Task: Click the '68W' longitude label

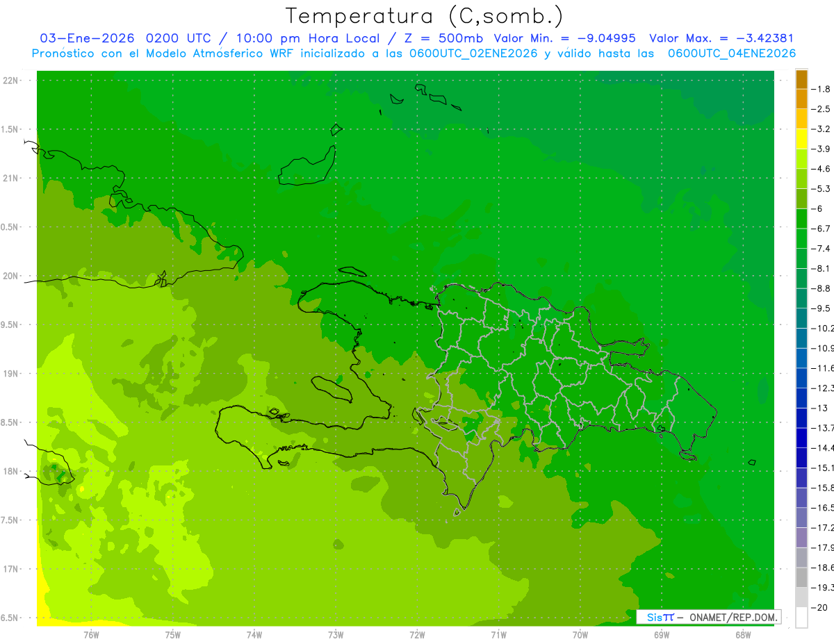Action: pos(743,634)
